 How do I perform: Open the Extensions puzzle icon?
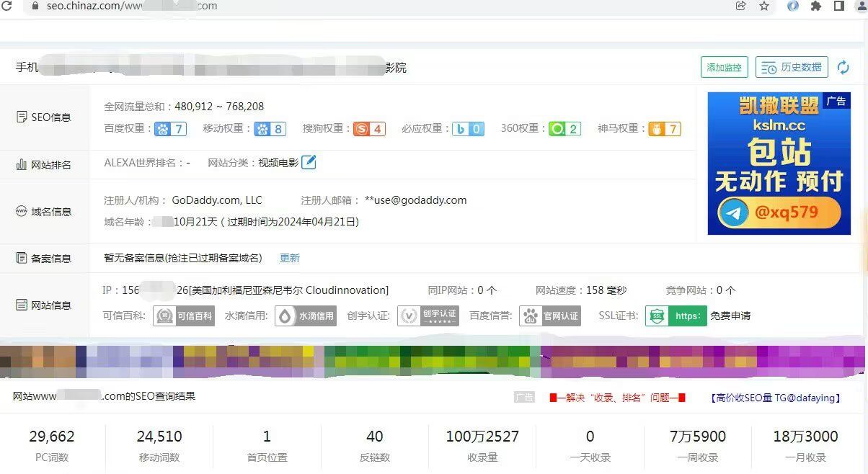[816, 6]
